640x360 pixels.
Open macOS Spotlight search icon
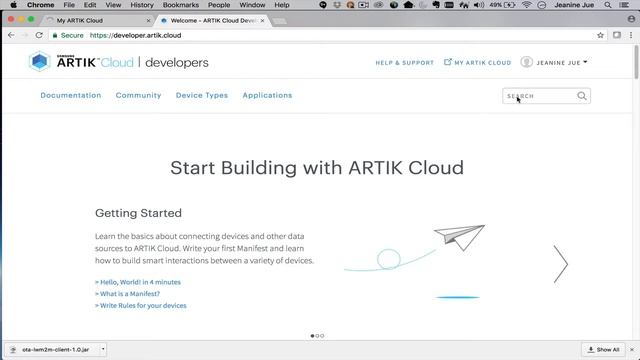(608, 5)
